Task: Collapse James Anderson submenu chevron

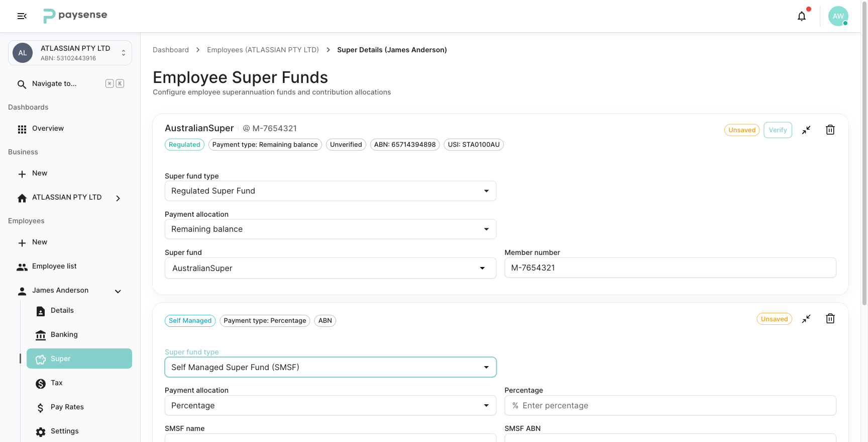Action: coord(118,291)
